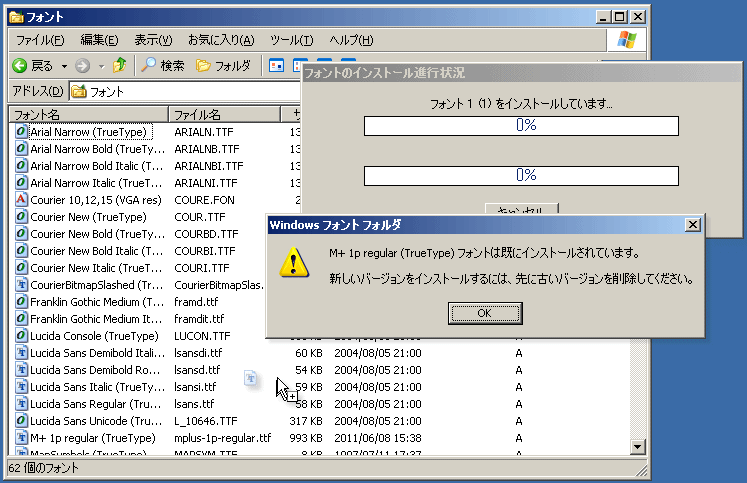
Task: Select the Arial Narrow Bold Italic font icon
Action: pos(21,166)
